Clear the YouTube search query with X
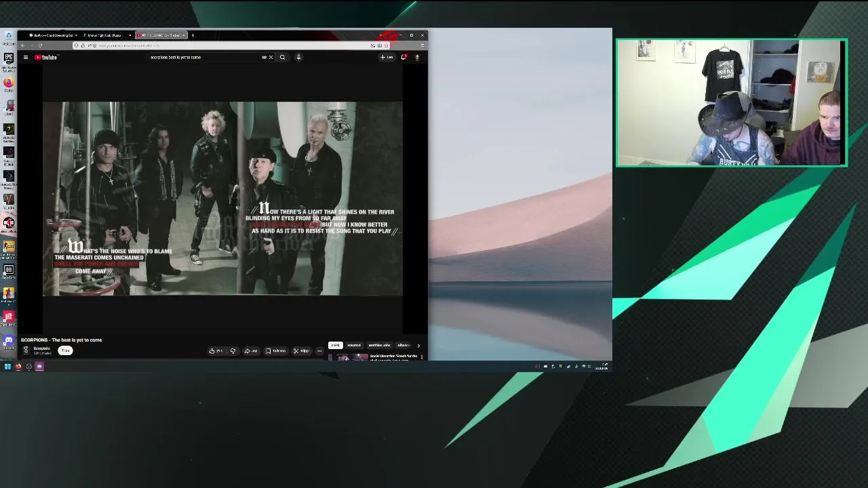 [271, 57]
